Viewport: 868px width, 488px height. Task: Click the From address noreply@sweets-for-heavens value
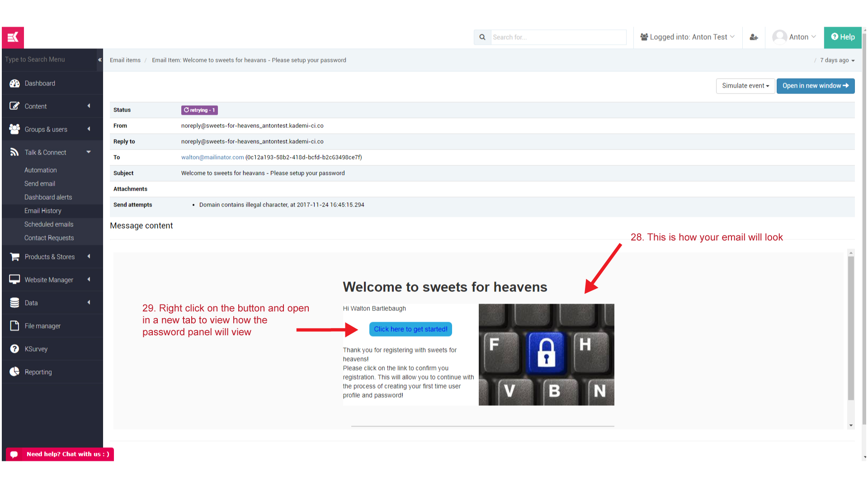pos(252,126)
